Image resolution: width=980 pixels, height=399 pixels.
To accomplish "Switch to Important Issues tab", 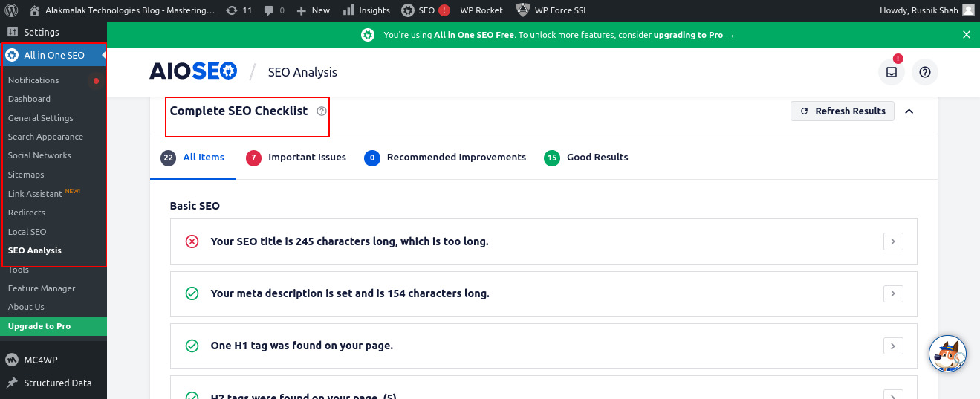I will 296,158.
